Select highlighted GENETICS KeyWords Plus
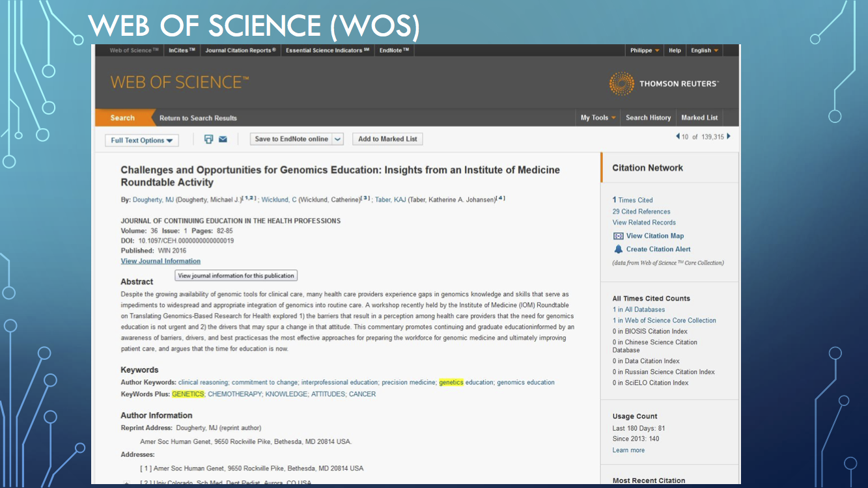868x488 pixels. point(188,394)
